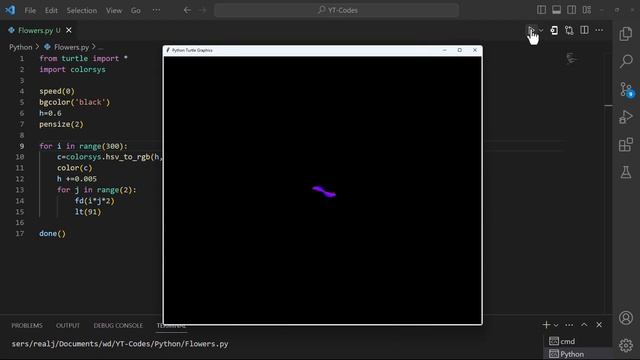Click the compare changes icon in editor toolbar
Screen dimensions: 640x360
[569, 30]
